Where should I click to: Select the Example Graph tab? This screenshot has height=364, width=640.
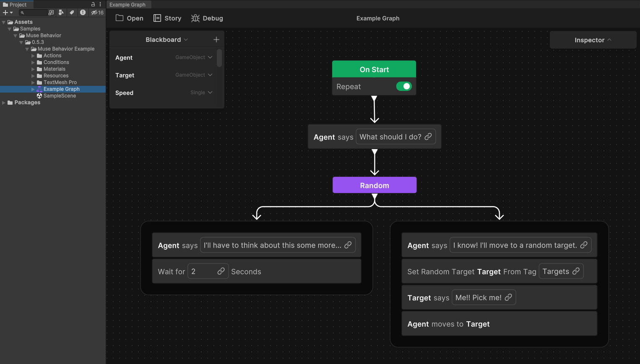pos(127,5)
